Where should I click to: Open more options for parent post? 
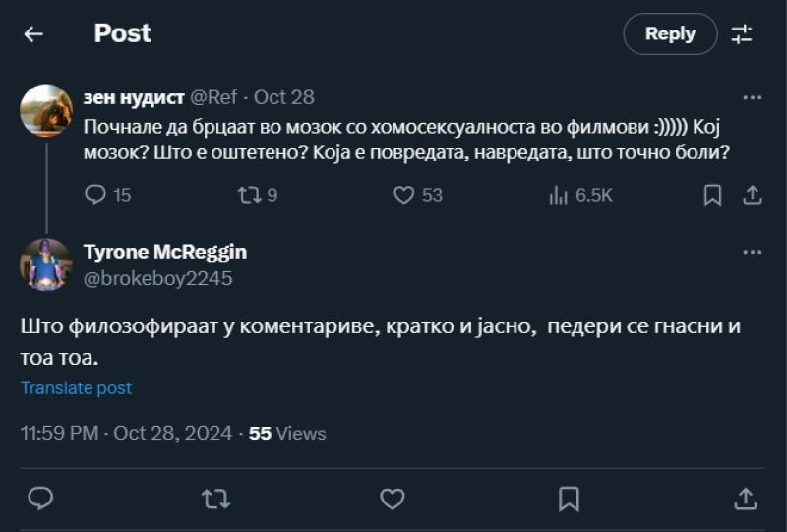752,97
